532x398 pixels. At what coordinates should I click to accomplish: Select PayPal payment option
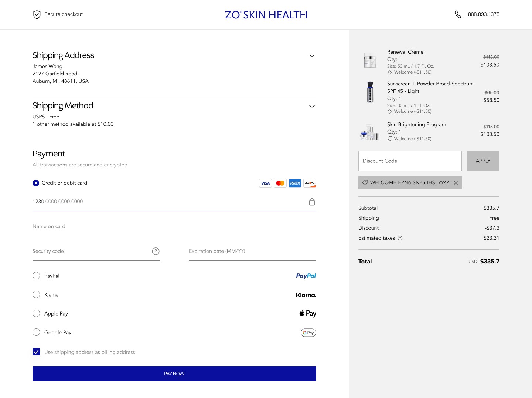tap(36, 276)
